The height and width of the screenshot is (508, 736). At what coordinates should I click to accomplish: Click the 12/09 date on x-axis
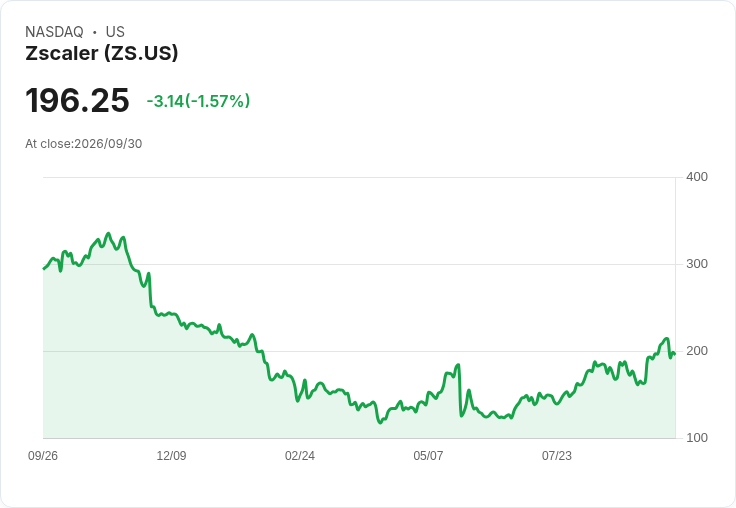171,455
